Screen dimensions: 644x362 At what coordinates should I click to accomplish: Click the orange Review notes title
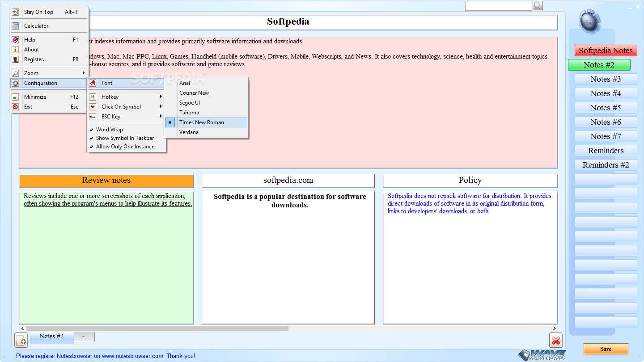coord(106,181)
